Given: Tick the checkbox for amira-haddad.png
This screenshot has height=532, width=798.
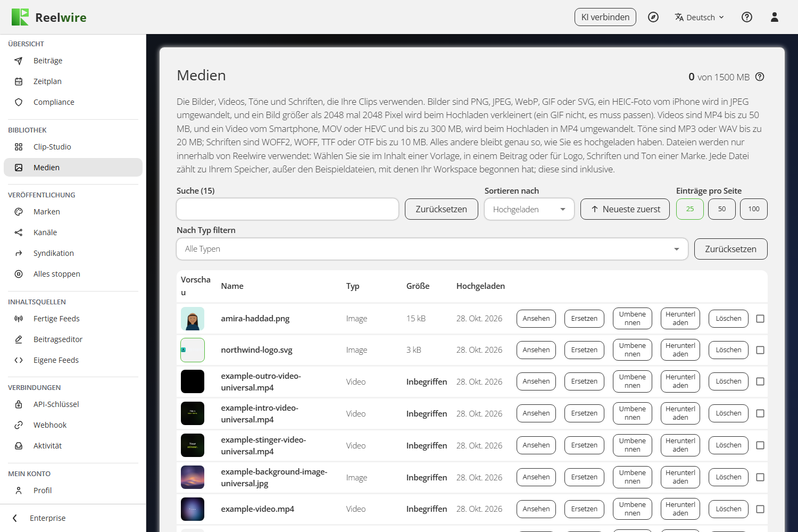Looking at the screenshot, I should 760,319.
